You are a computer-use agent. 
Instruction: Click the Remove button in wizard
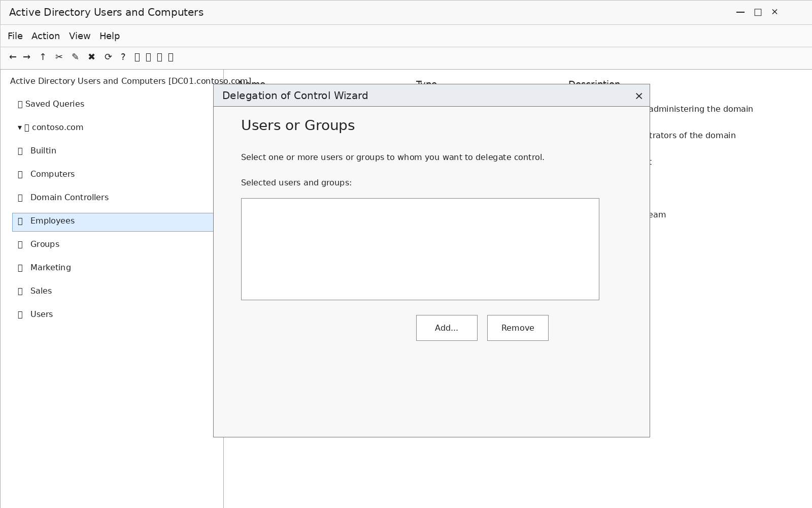click(518, 328)
